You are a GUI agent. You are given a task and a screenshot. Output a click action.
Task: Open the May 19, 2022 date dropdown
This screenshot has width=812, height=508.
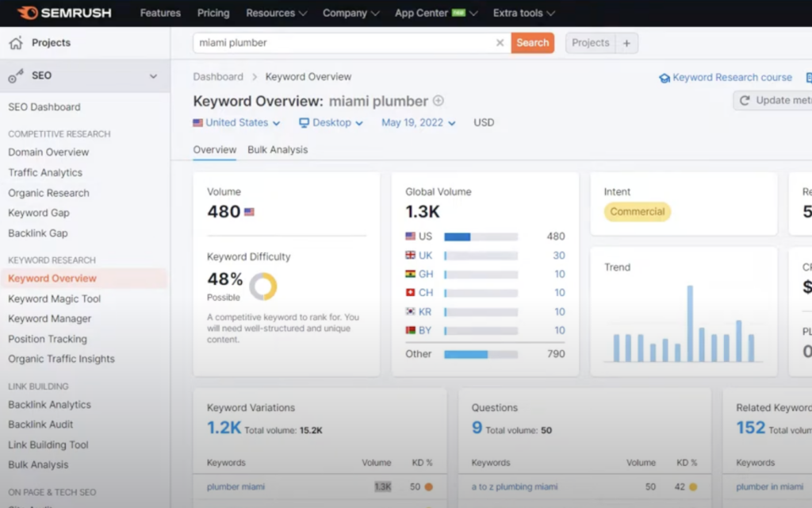pos(419,123)
